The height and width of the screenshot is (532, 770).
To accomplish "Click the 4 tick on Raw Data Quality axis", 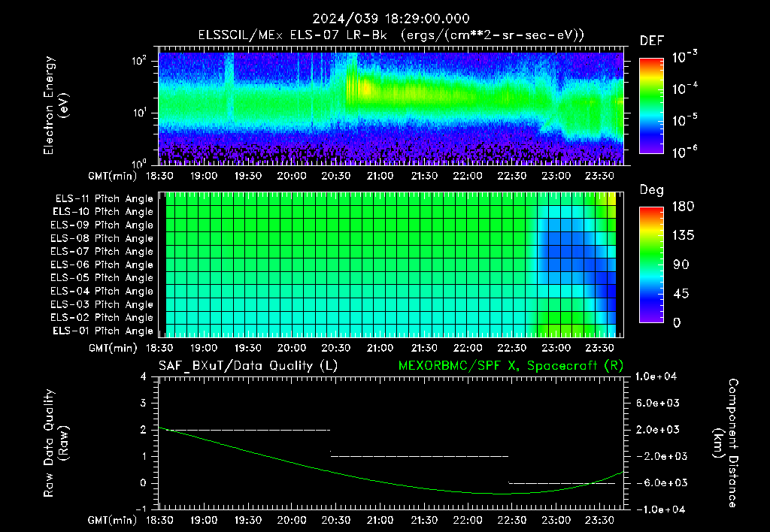I will 144,377.
